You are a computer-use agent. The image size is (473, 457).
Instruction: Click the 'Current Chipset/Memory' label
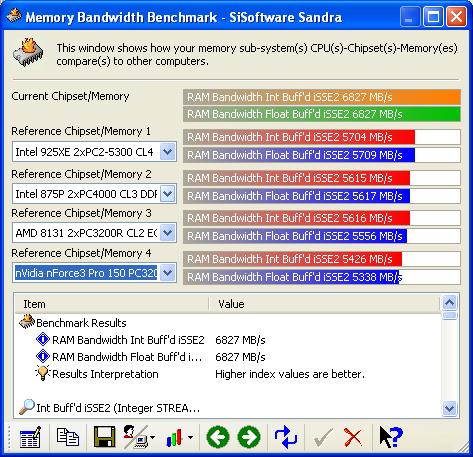pos(70,96)
